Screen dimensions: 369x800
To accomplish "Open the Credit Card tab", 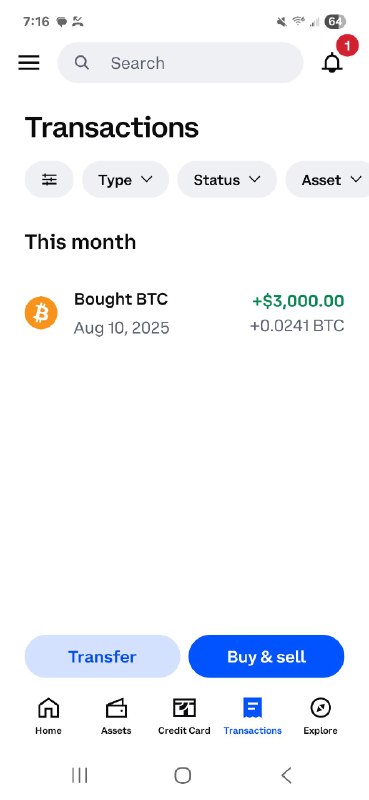I will click(x=184, y=716).
